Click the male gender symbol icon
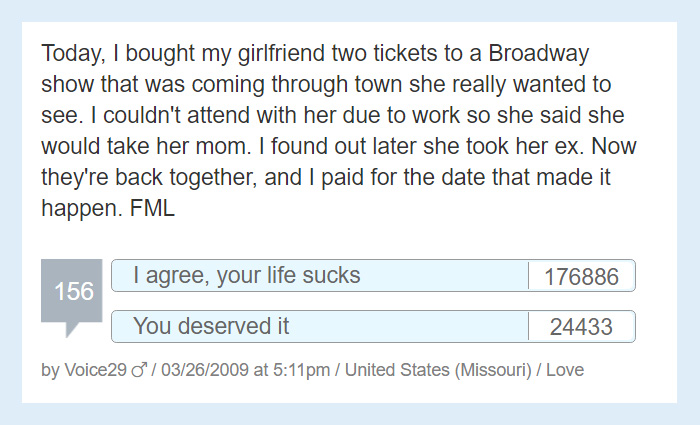700x425 pixels. click(x=139, y=370)
